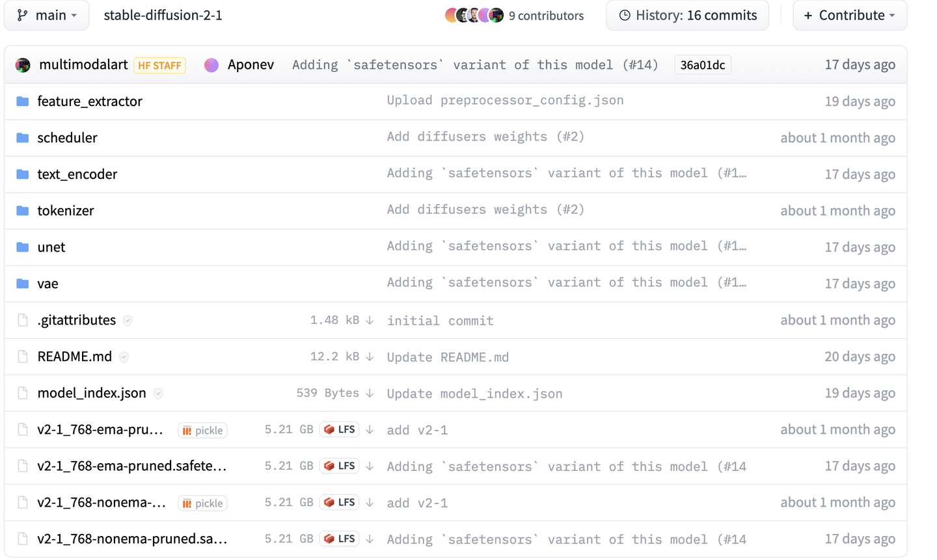Open the latest commit message about safetensors (#14)

[475, 64]
